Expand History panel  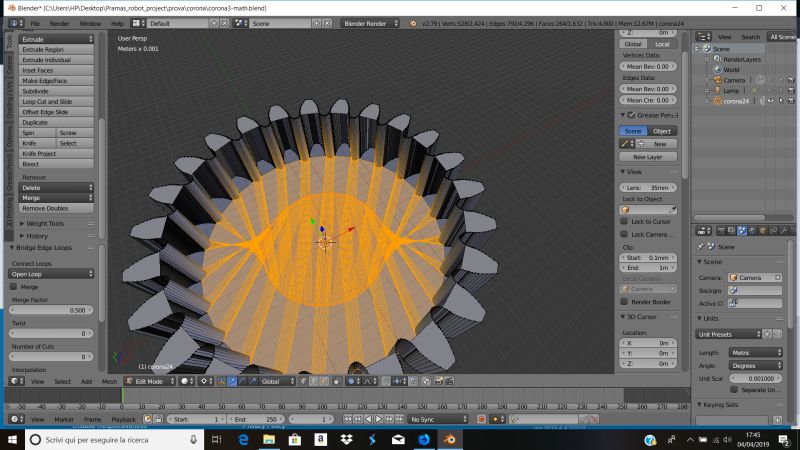tap(37, 236)
